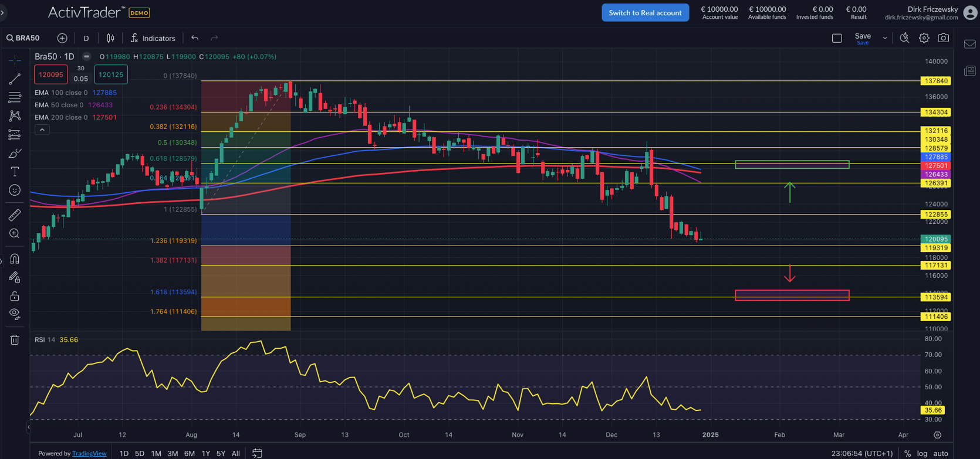Activate the ruler measure tool
980x459 pixels.
tap(15, 215)
